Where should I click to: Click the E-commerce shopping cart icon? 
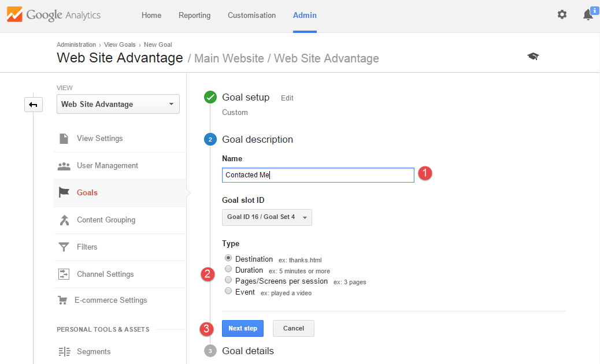(62, 300)
